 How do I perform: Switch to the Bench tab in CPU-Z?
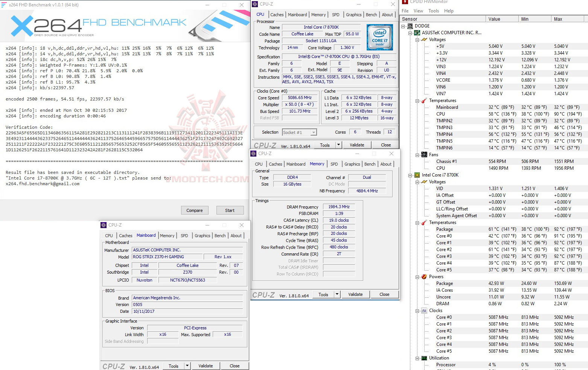371,15
